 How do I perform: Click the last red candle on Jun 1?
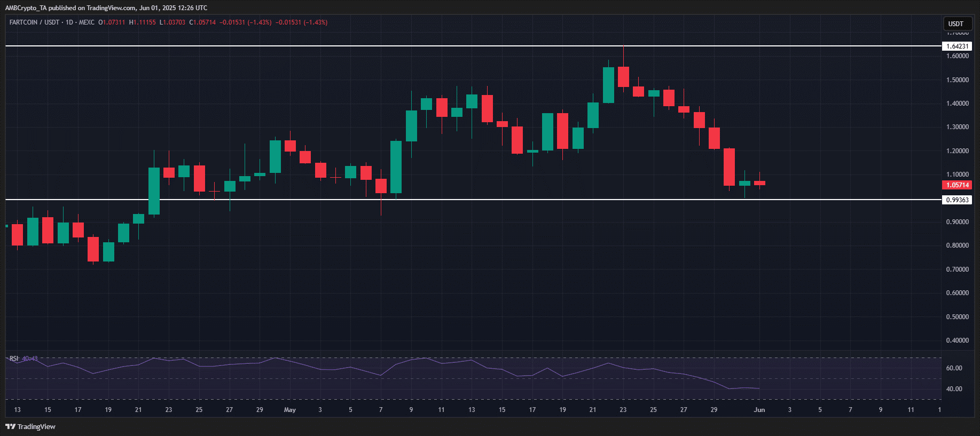click(759, 183)
